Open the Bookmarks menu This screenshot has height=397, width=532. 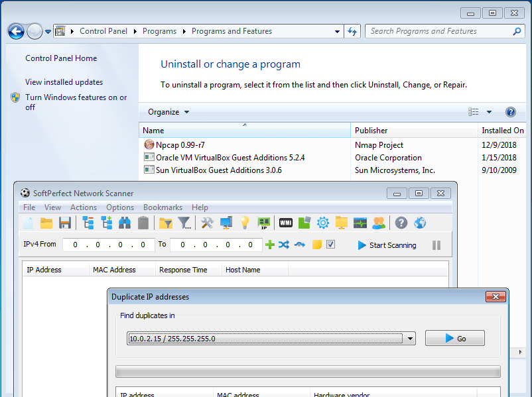[163, 207]
